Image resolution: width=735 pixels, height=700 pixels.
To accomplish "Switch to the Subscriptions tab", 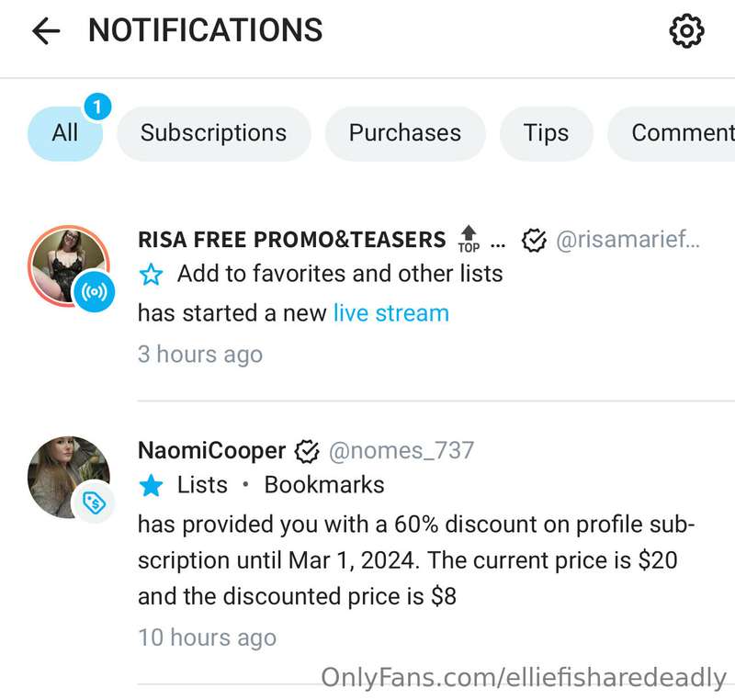I will click(x=214, y=133).
